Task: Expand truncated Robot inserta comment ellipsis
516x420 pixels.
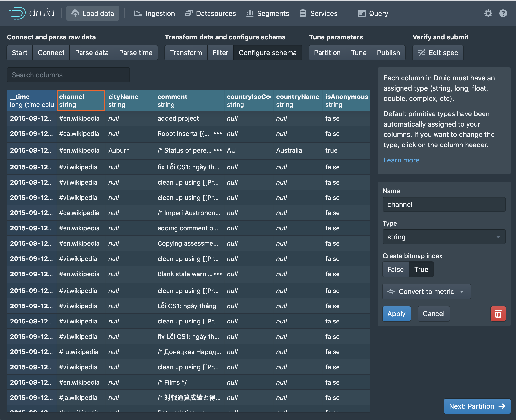Action: click(x=217, y=134)
